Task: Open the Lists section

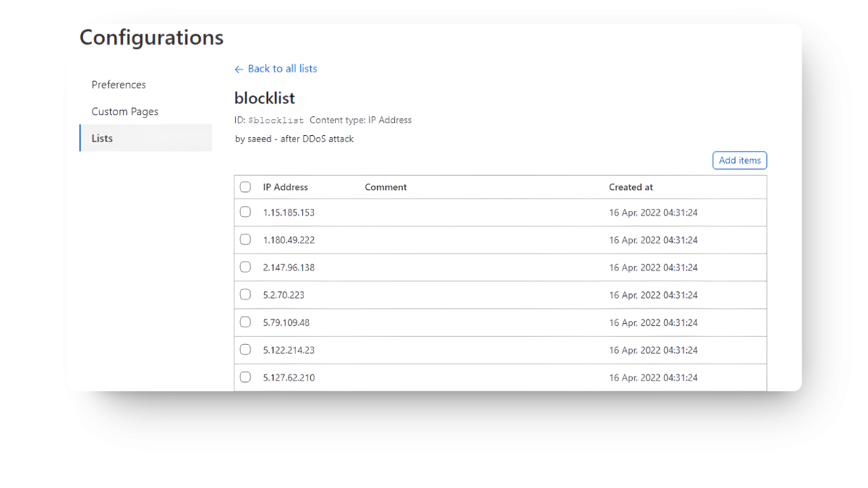Action: pos(101,138)
